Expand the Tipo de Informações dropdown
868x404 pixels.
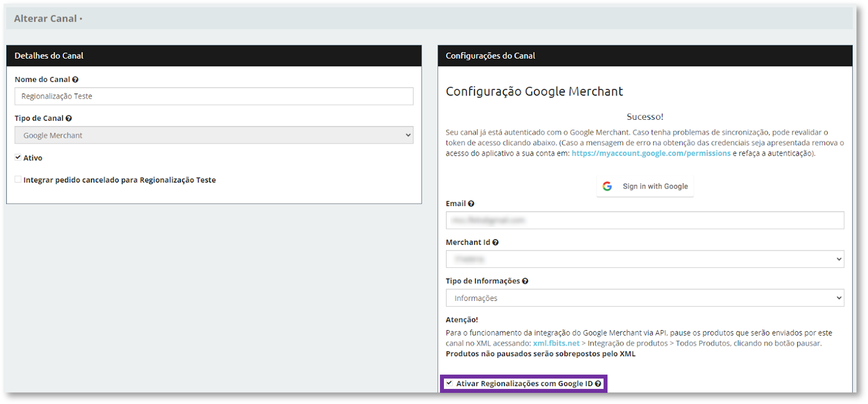tap(645, 298)
